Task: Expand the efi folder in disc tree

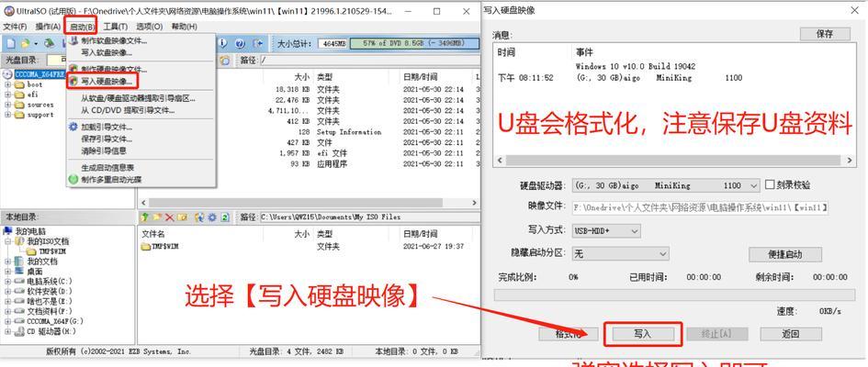Action: (7, 95)
